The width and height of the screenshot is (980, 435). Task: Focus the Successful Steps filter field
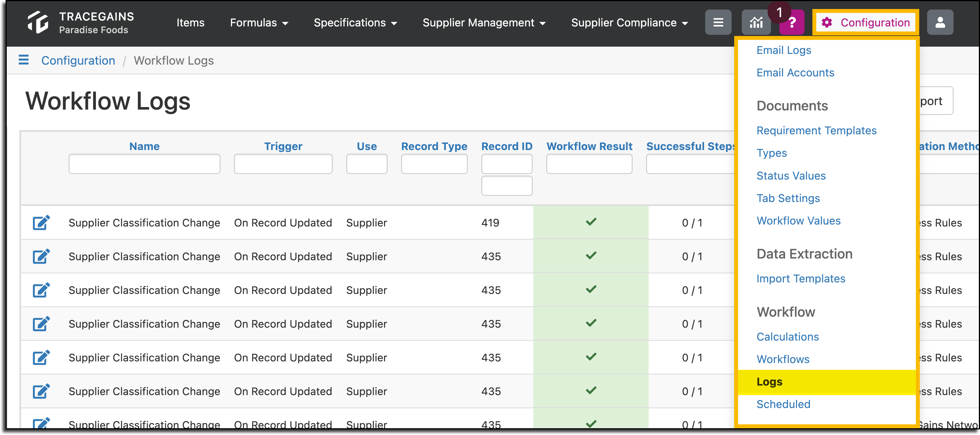[690, 164]
